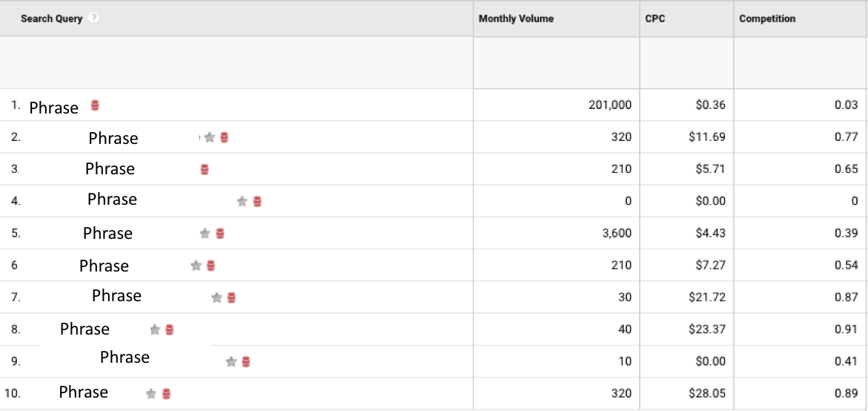868x411 pixels.
Task: Click the Competition column header
Action: 767,19
